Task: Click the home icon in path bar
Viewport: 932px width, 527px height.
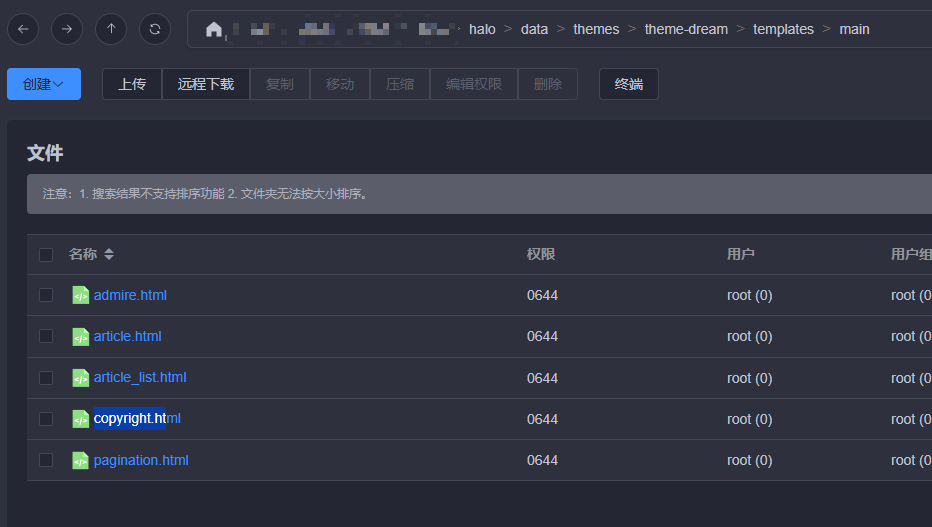Action: pos(213,30)
